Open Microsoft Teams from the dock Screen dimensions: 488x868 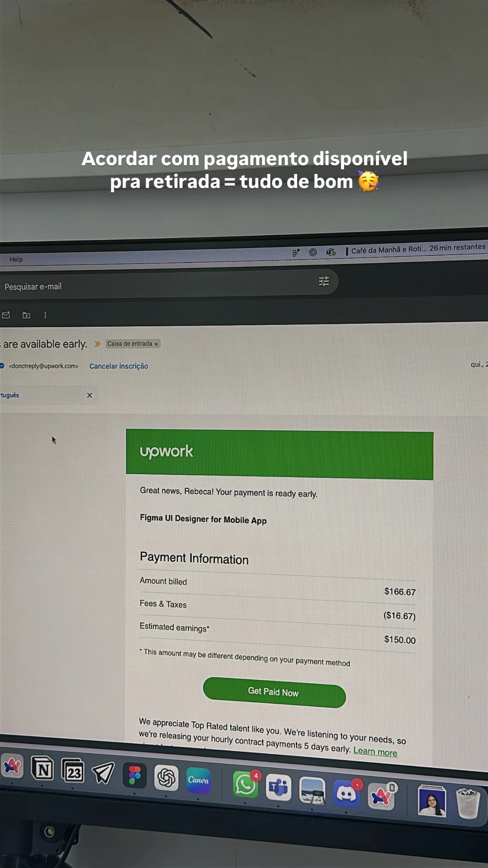point(278,787)
